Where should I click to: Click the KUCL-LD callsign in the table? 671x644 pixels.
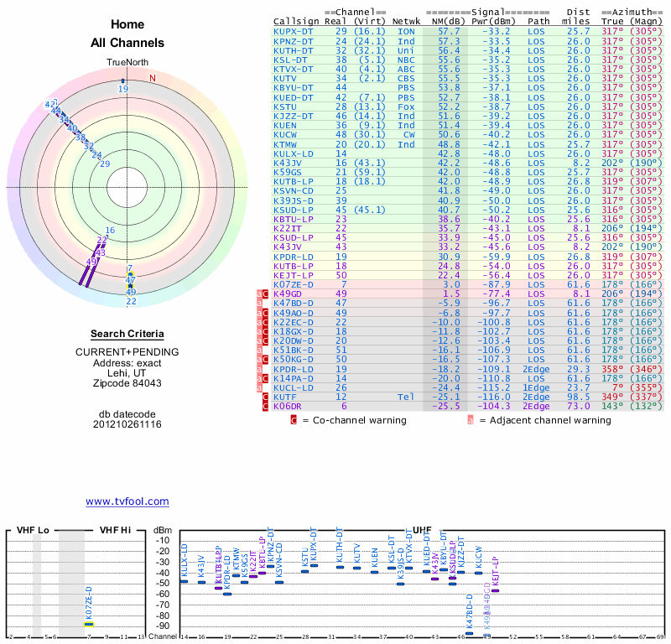[x=293, y=388]
